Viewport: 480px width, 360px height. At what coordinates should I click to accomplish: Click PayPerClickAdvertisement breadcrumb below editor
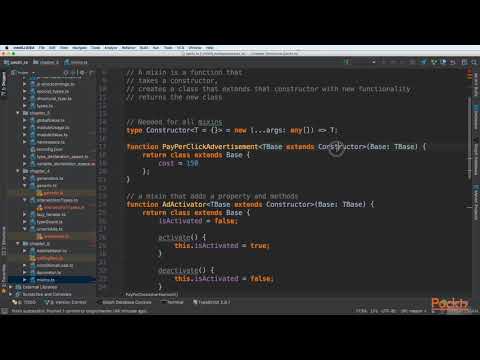click(x=152, y=294)
